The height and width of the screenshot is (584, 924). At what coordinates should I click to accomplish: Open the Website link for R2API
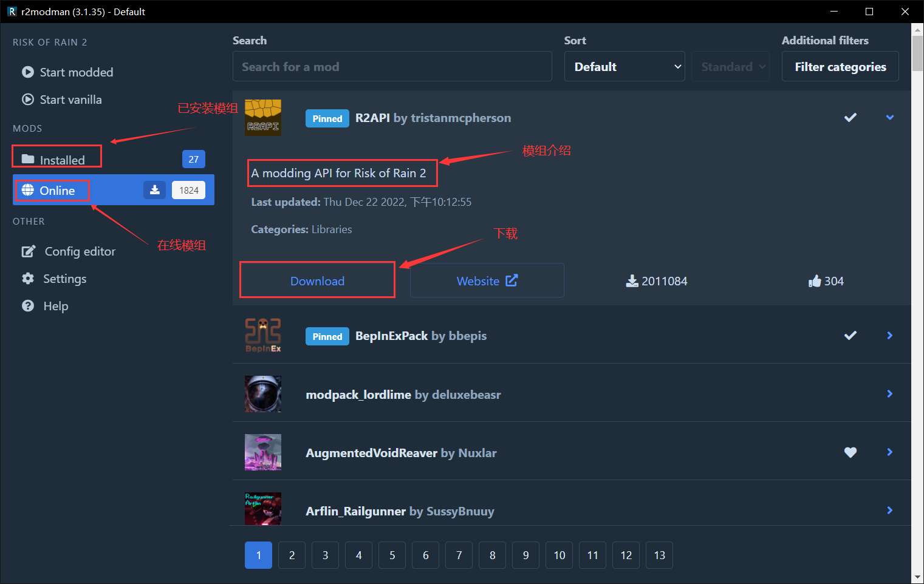487,280
